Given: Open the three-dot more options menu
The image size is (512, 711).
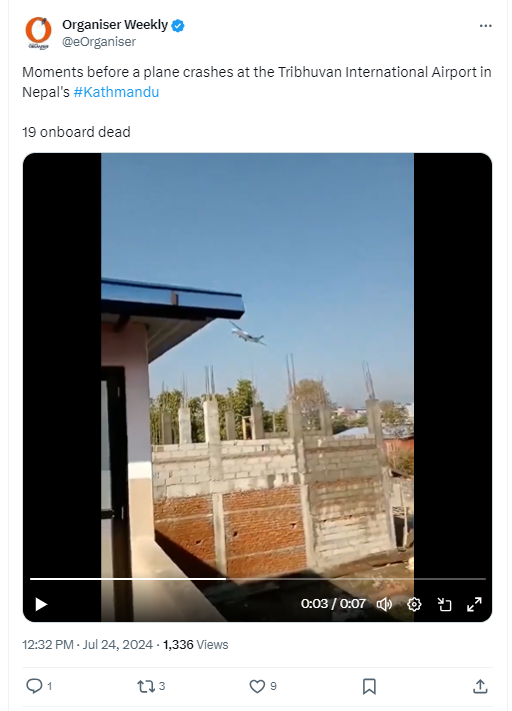Looking at the screenshot, I should tap(485, 26).
